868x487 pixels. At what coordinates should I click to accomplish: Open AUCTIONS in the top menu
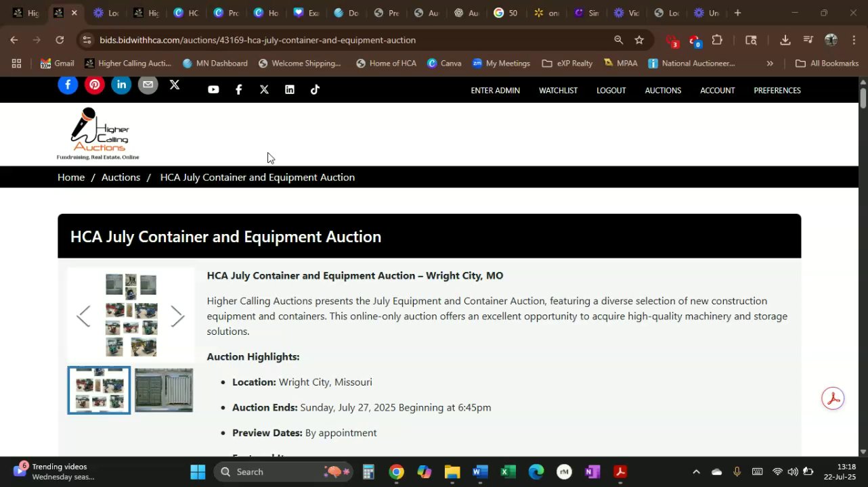coord(663,90)
